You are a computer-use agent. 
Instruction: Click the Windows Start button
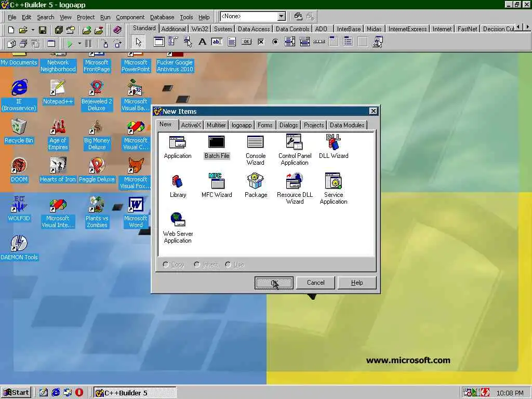tap(16, 393)
